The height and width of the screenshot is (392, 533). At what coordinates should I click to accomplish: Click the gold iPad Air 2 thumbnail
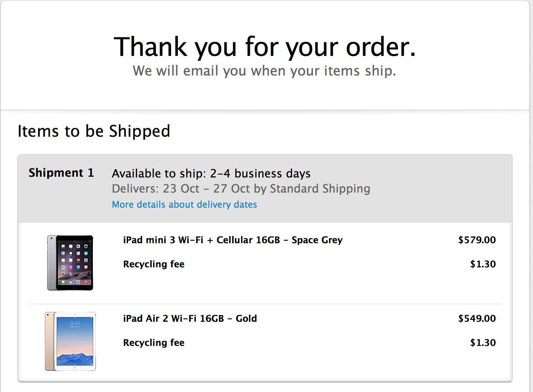[x=70, y=341]
